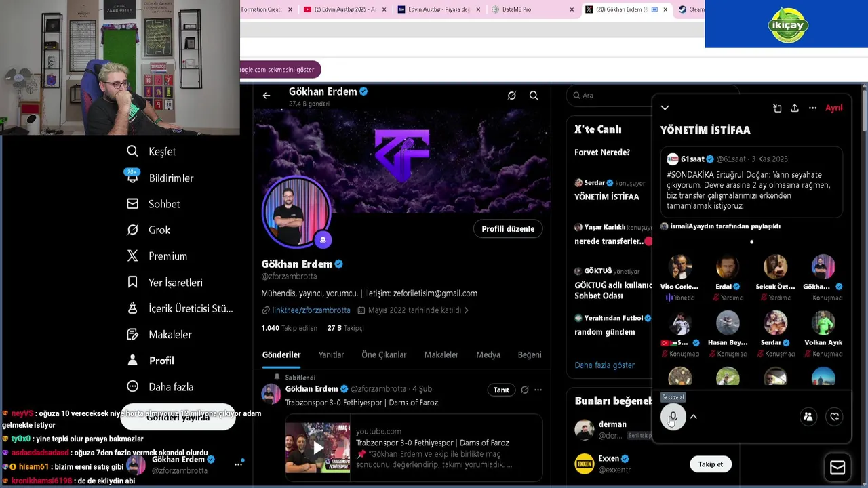Open the Hasan Bey... speaker avatar
Screen dimensions: 868x488
(x=728, y=323)
